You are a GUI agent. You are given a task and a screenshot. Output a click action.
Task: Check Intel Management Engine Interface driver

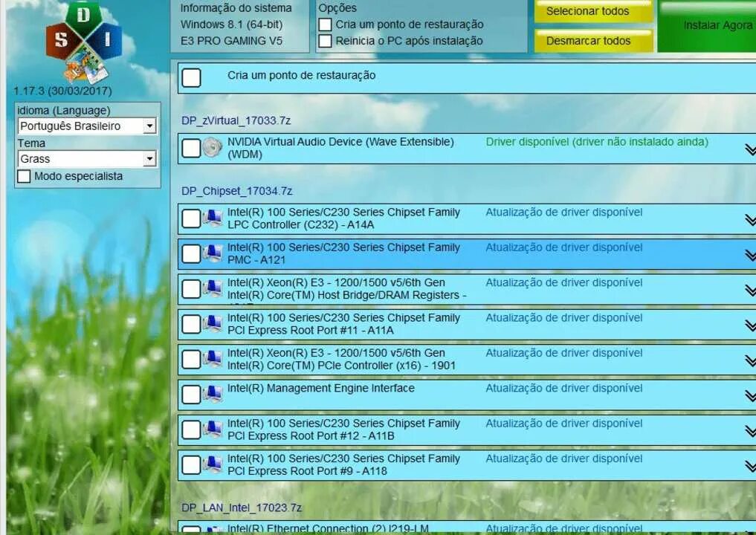click(191, 395)
